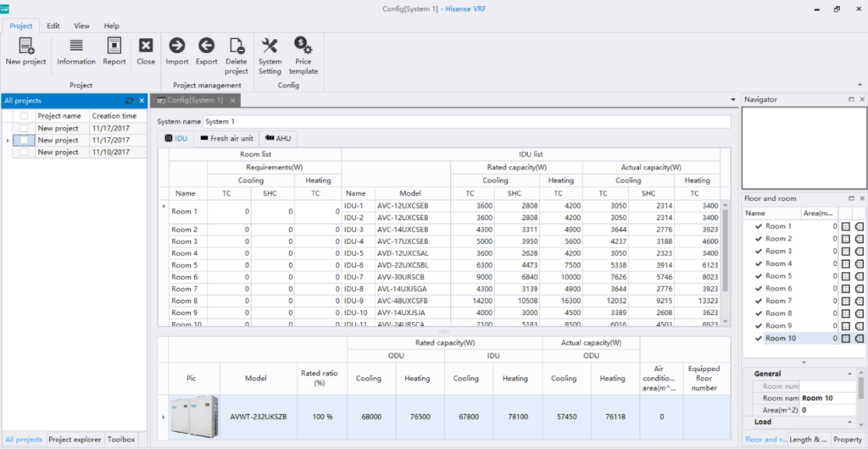This screenshot has height=449, width=868.
Task: Switch to the AHU tab
Action: 278,139
